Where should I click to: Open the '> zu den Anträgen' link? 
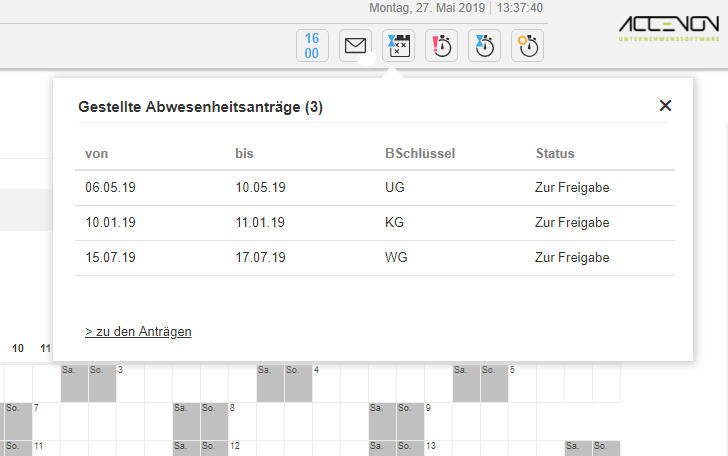pos(138,331)
